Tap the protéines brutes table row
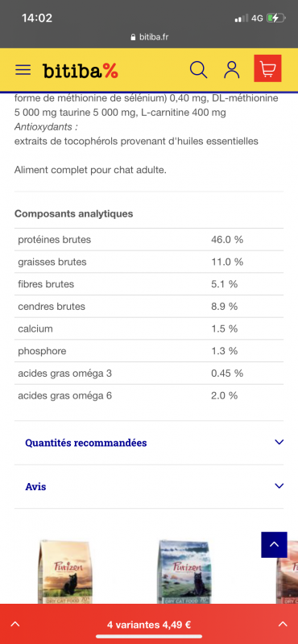298x644 pixels. coord(149,239)
